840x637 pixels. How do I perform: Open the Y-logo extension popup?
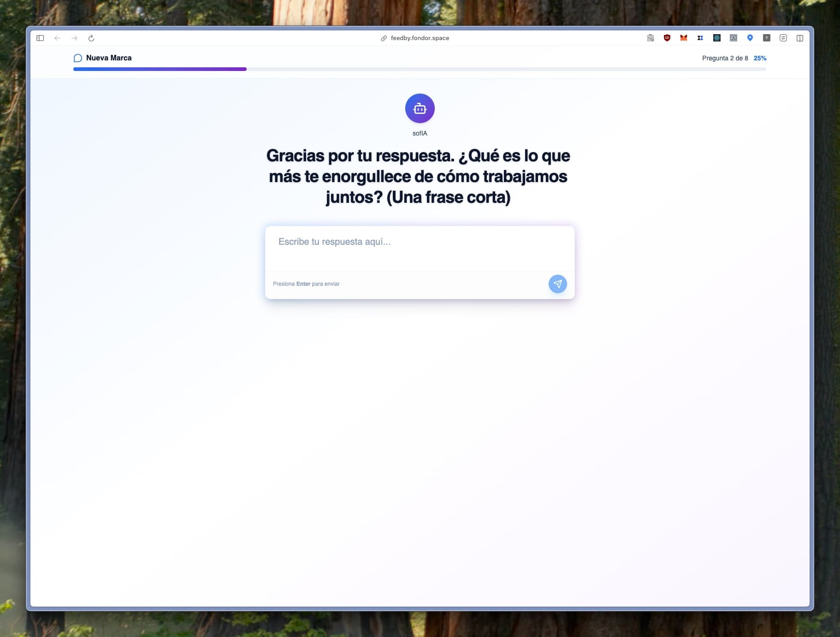pos(767,38)
